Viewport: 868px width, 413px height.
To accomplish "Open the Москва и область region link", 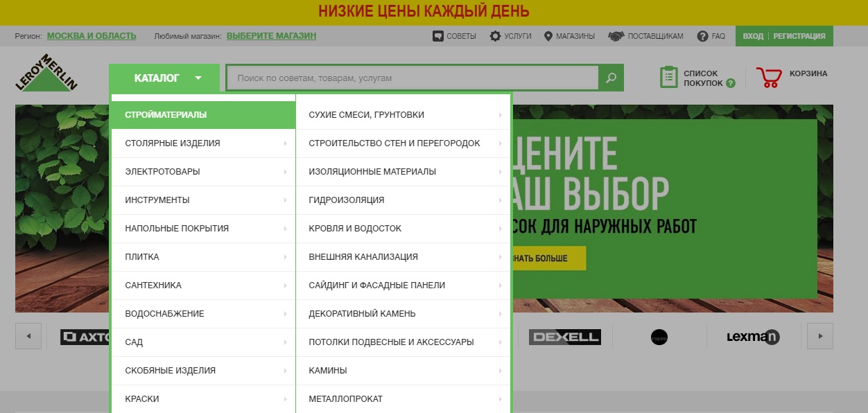I will (x=92, y=36).
